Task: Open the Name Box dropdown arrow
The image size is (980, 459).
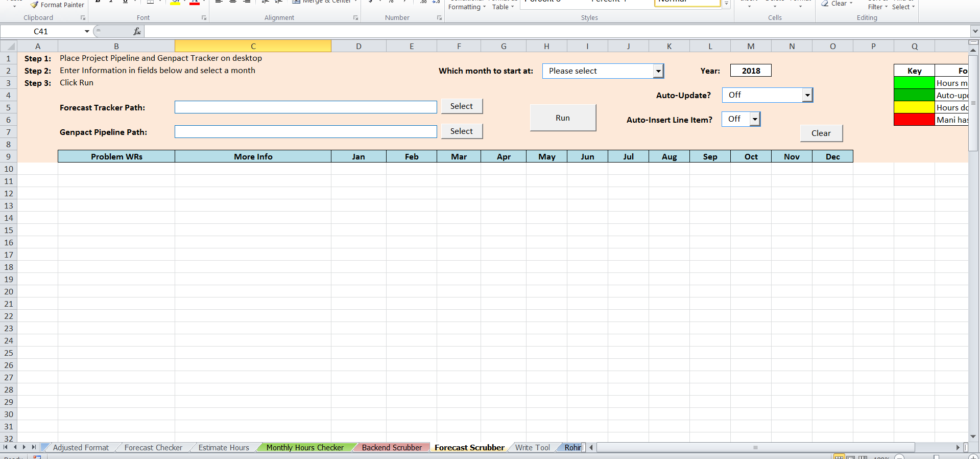Action: pyautogui.click(x=87, y=31)
